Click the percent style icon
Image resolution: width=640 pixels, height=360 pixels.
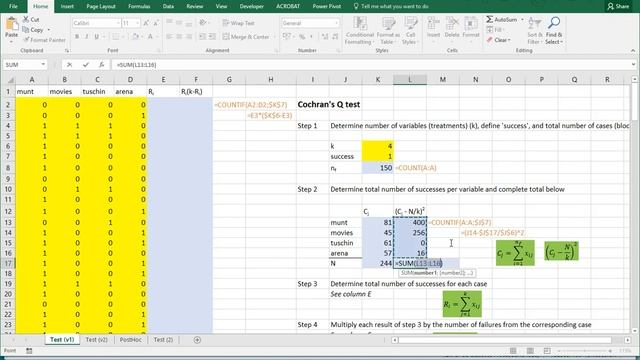tap(302, 37)
